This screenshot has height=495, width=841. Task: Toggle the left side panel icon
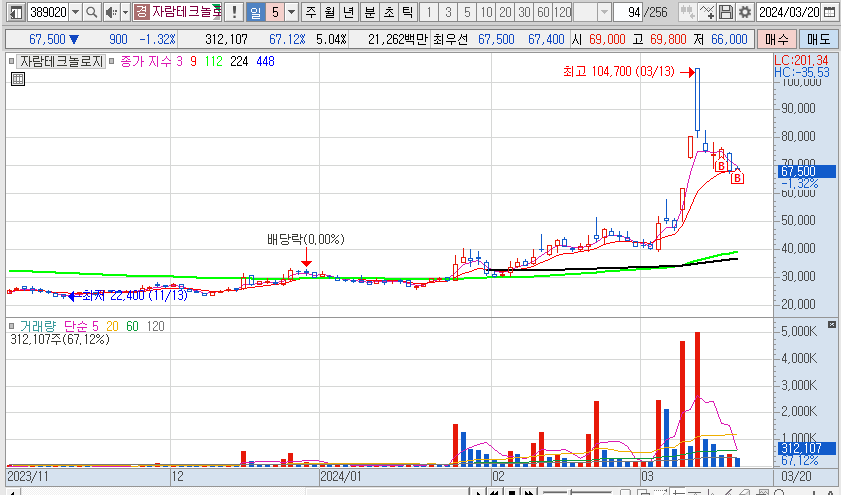coord(16,12)
